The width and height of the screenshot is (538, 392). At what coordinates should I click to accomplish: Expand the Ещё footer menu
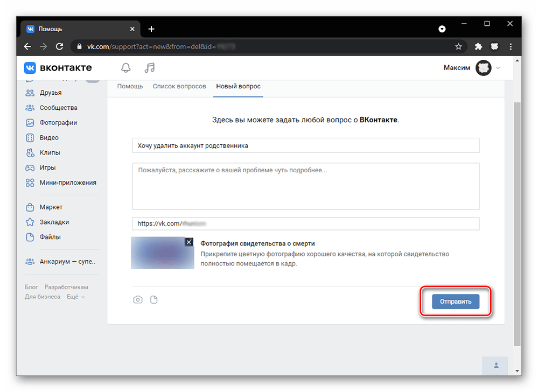[75, 297]
